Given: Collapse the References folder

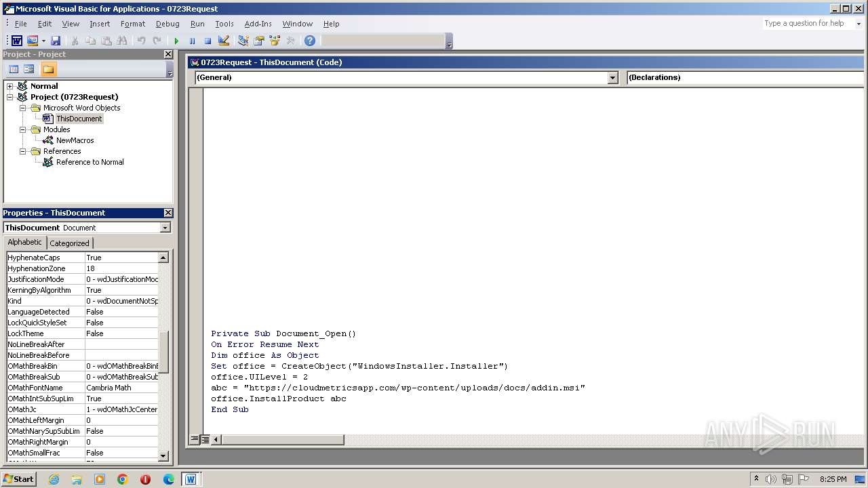Looking at the screenshot, I should [22, 151].
